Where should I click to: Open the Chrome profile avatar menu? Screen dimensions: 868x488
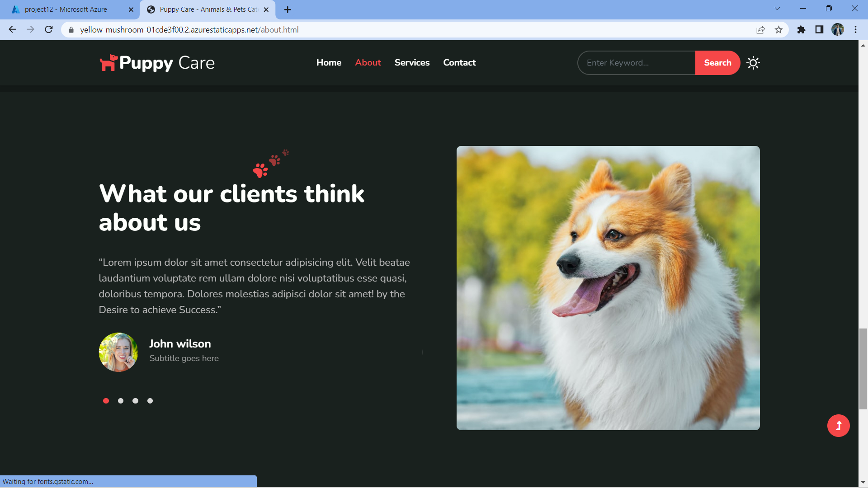837,30
